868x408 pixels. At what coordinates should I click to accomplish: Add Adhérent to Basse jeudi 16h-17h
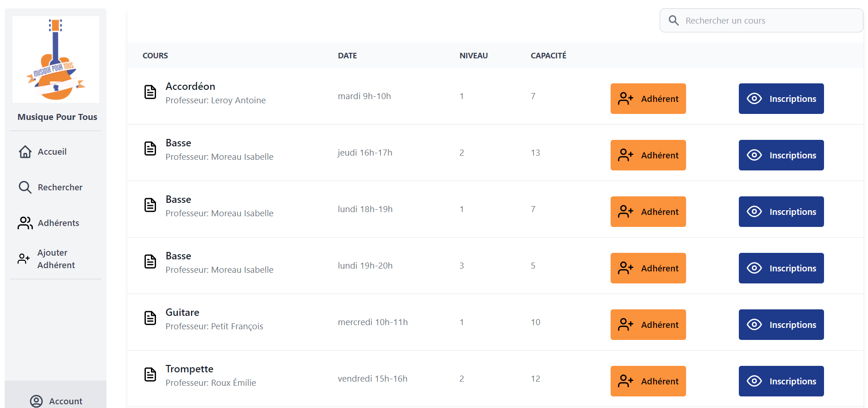tap(648, 155)
